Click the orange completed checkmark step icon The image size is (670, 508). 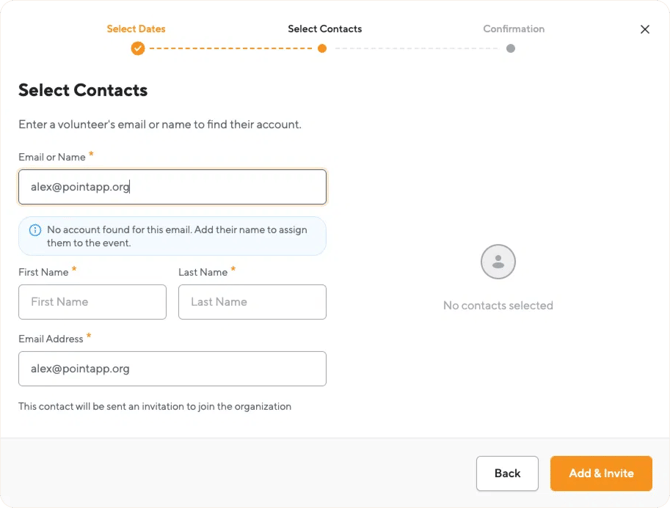click(x=138, y=48)
